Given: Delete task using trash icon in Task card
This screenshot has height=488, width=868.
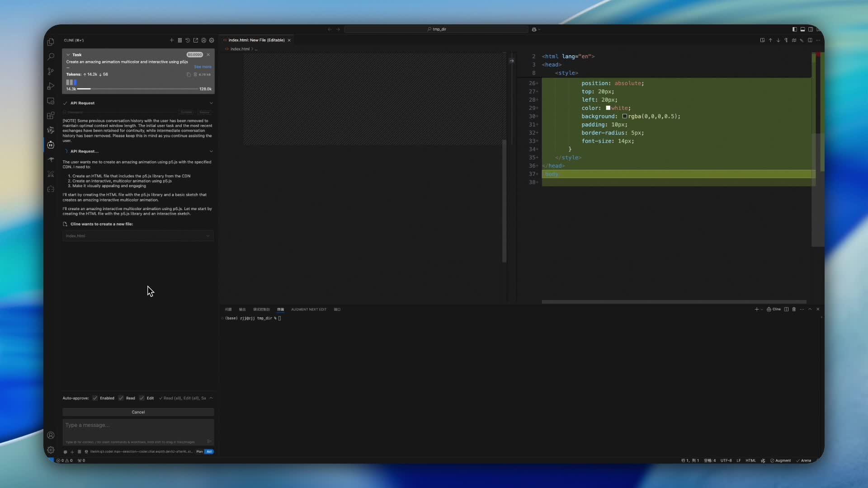Looking at the screenshot, I should [195, 75].
